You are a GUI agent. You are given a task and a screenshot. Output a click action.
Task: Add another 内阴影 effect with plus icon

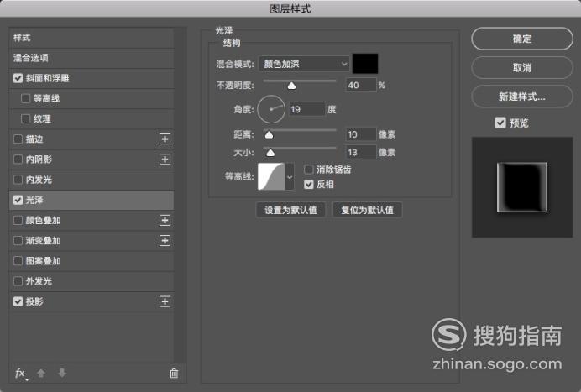(165, 159)
